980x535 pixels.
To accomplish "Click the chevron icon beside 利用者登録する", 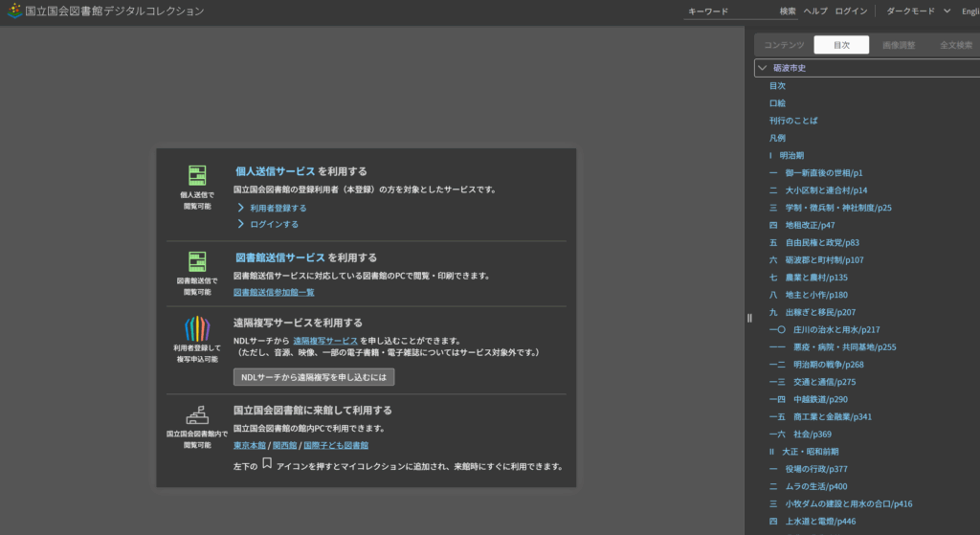I will tap(241, 208).
